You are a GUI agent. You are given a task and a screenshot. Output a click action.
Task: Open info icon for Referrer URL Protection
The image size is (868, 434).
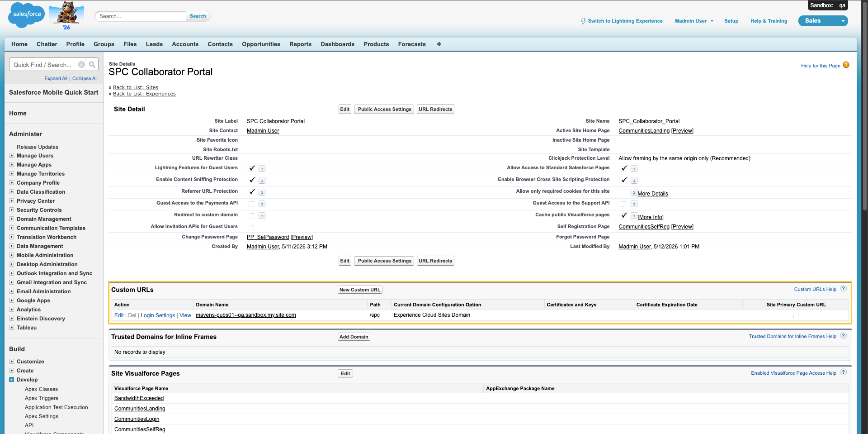point(262,192)
